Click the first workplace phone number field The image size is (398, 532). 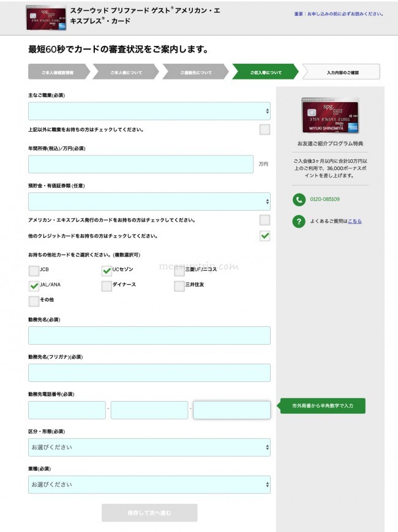(67, 410)
